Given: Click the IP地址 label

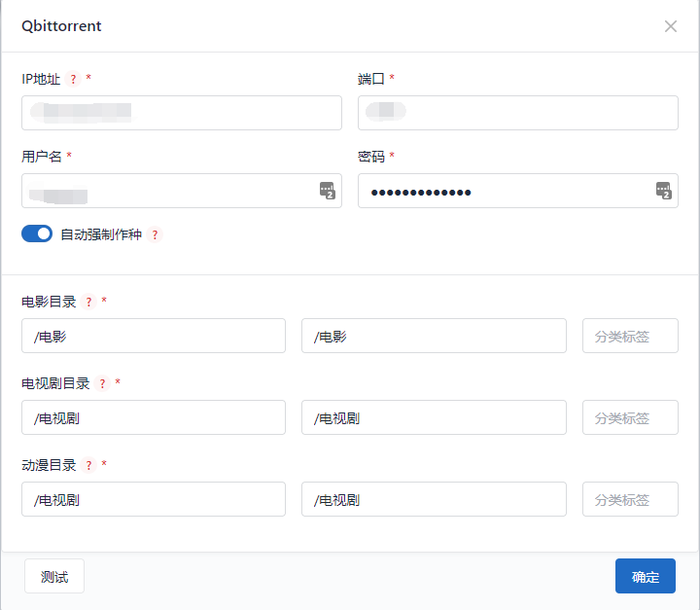Looking at the screenshot, I should 41,79.
